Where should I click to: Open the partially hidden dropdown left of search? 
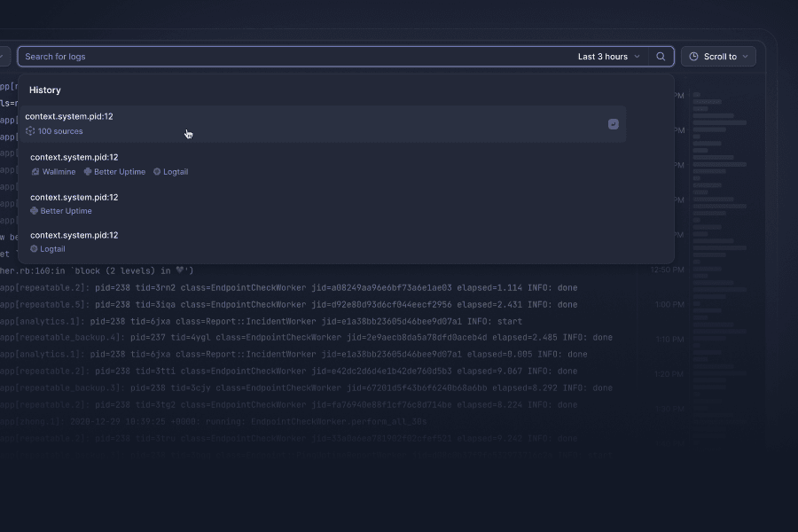[4, 57]
